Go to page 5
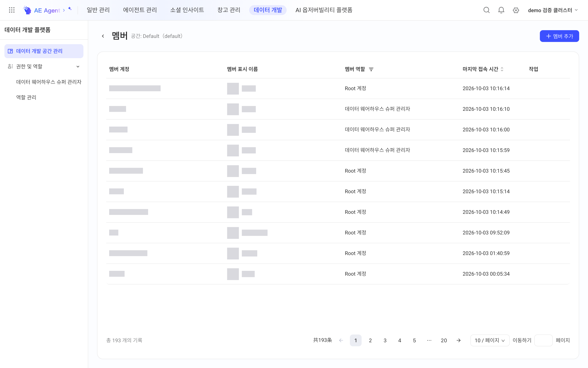Screen dimensions: 588x368 point(414,340)
